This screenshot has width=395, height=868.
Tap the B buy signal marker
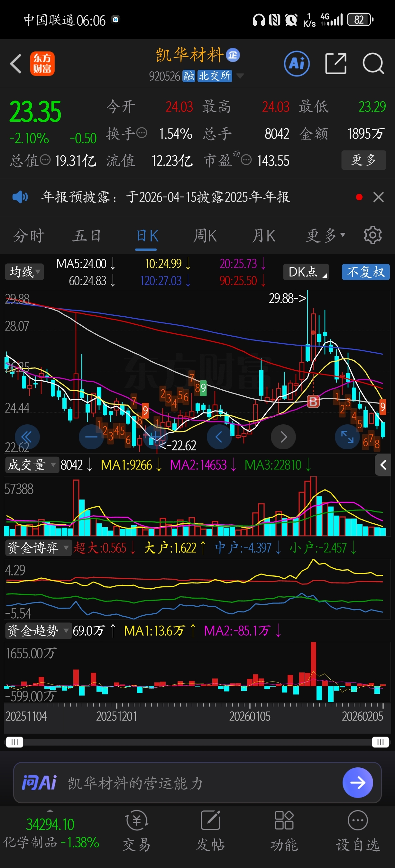(313, 402)
